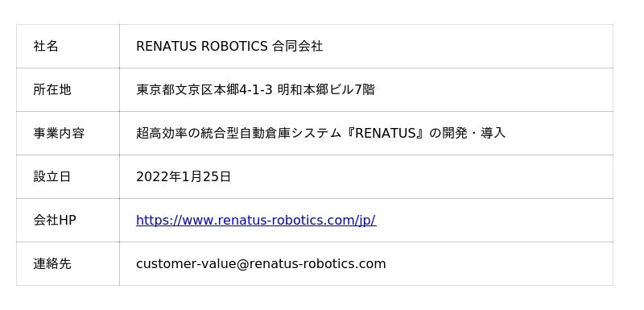Viewport: 644px width, 310px height.
Task: Click the 連絡先 label cell
Action: click(x=68, y=263)
